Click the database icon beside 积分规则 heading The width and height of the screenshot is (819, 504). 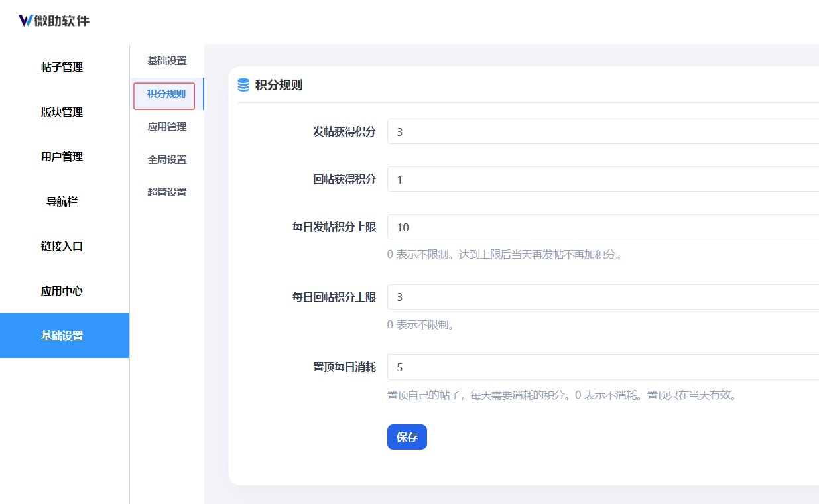[243, 85]
